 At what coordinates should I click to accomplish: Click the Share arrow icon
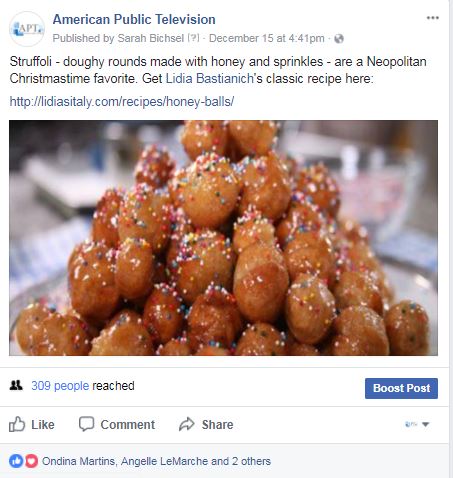(x=187, y=424)
